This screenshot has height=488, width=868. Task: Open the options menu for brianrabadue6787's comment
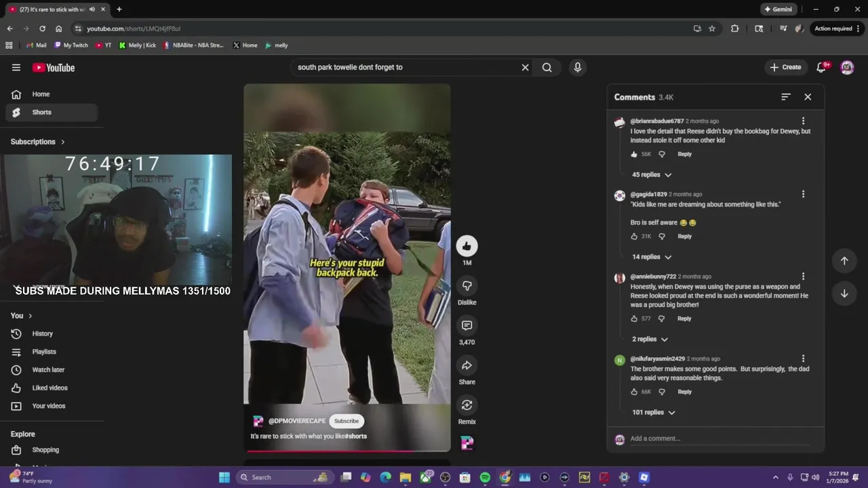[x=803, y=121]
